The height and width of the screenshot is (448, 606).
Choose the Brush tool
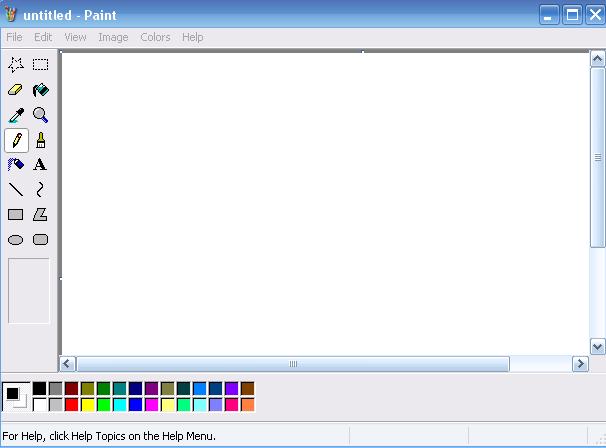(41, 140)
